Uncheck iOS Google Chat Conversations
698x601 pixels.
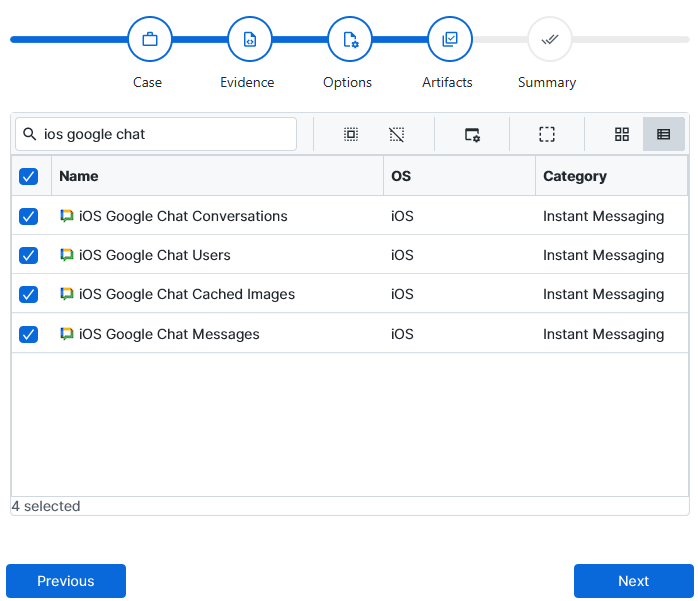point(28,216)
